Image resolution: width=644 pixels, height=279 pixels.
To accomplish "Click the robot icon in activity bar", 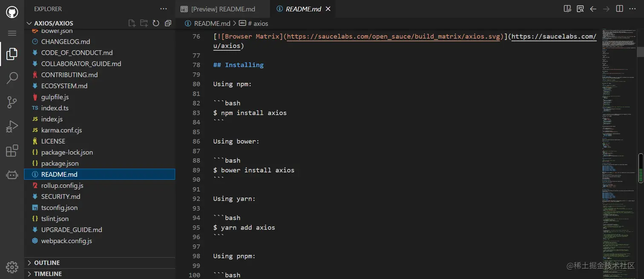I will 12,175.
